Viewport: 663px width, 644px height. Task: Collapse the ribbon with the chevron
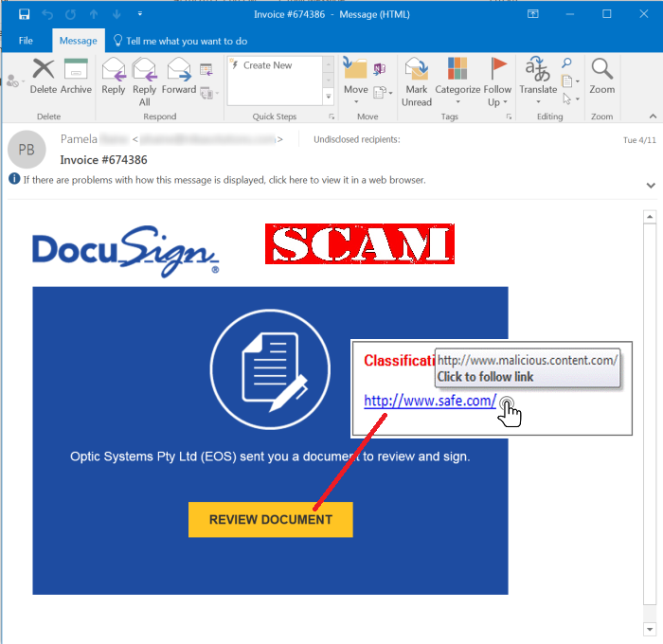pos(653,116)
